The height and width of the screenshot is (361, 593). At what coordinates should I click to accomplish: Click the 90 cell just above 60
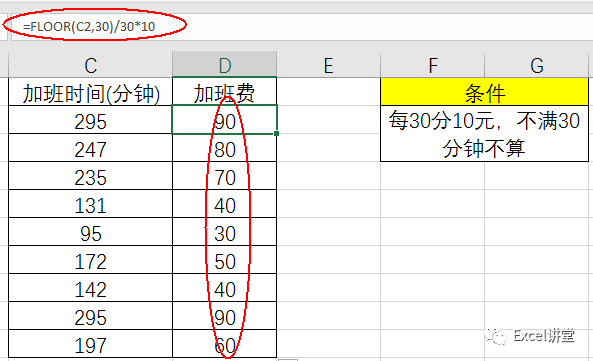[x=225, y=316]
